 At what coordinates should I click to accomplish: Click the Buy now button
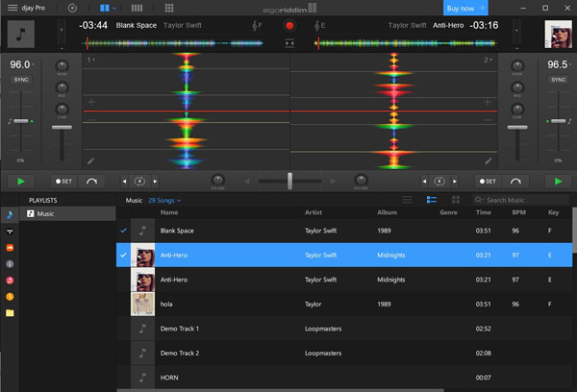(x=465, y=8)
